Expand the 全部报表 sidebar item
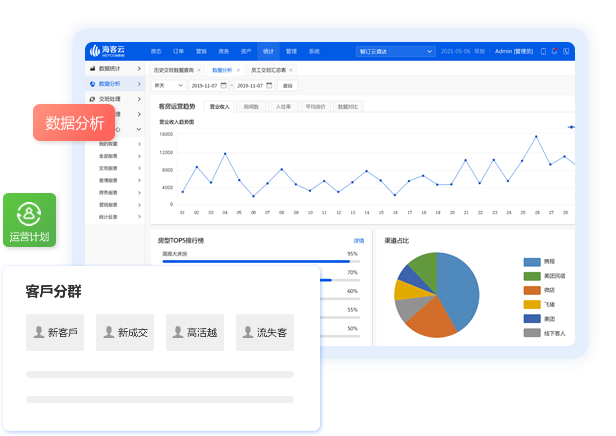The width and height of the screenshot is (616, 436). click(x=139, y=156)
